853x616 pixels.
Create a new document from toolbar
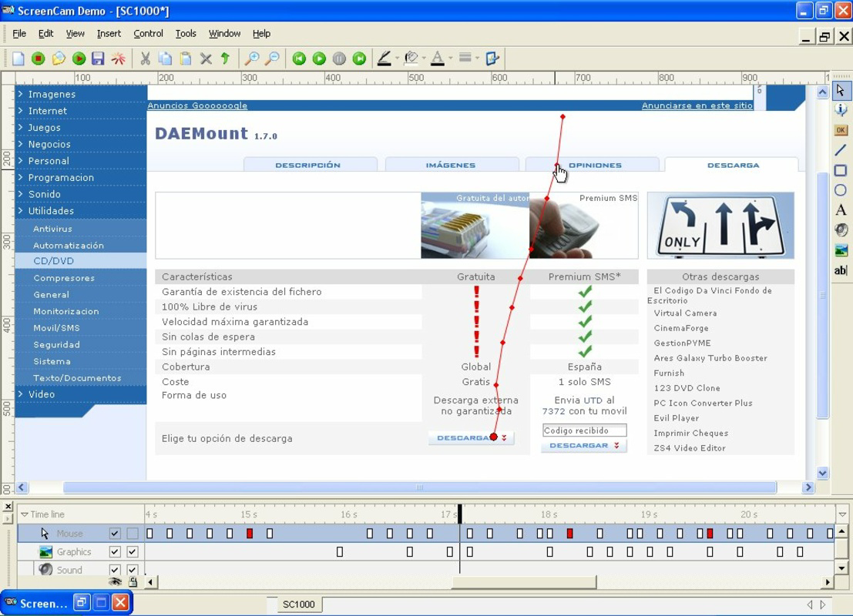tap(18, 59)
